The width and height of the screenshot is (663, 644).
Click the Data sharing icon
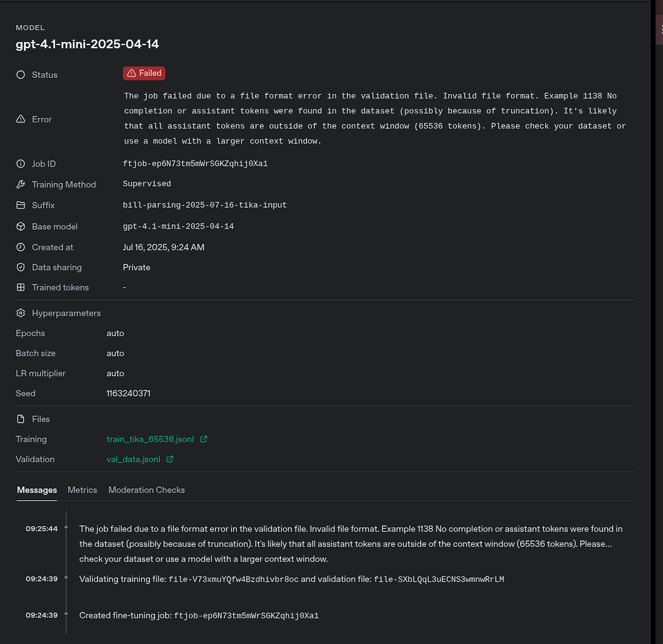(20, 267)
